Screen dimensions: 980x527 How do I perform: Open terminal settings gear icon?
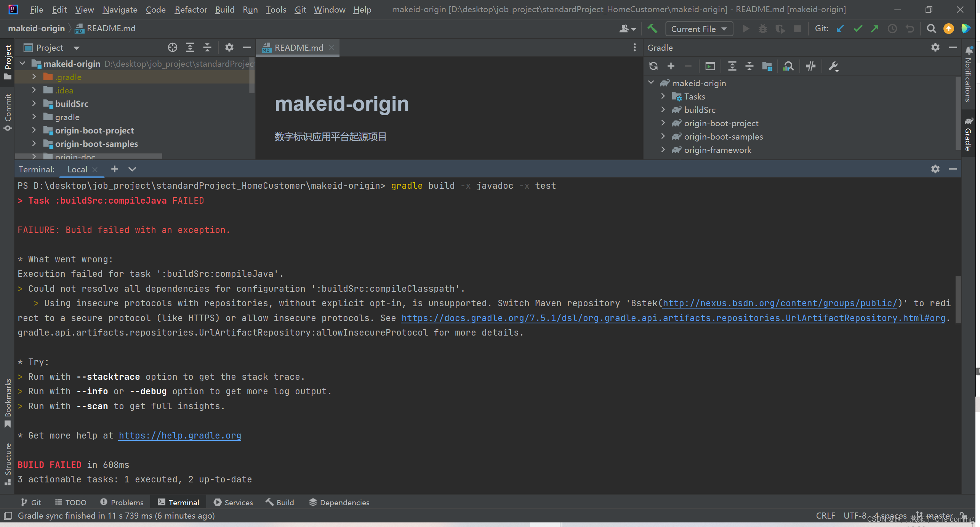[x=935, y=169]
